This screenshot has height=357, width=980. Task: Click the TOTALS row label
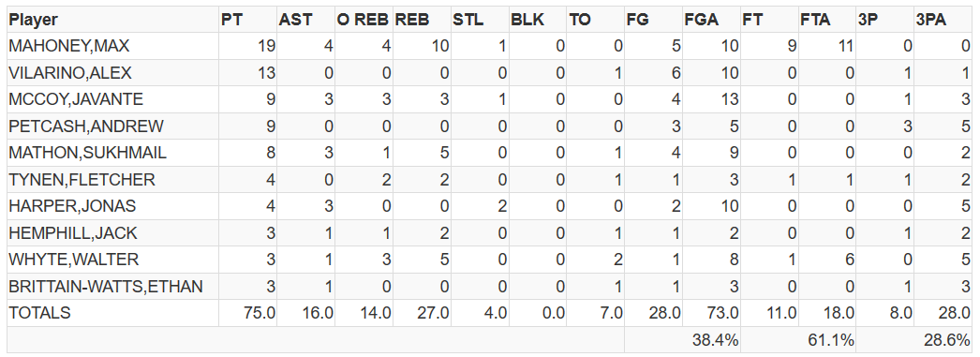(40, 313)
